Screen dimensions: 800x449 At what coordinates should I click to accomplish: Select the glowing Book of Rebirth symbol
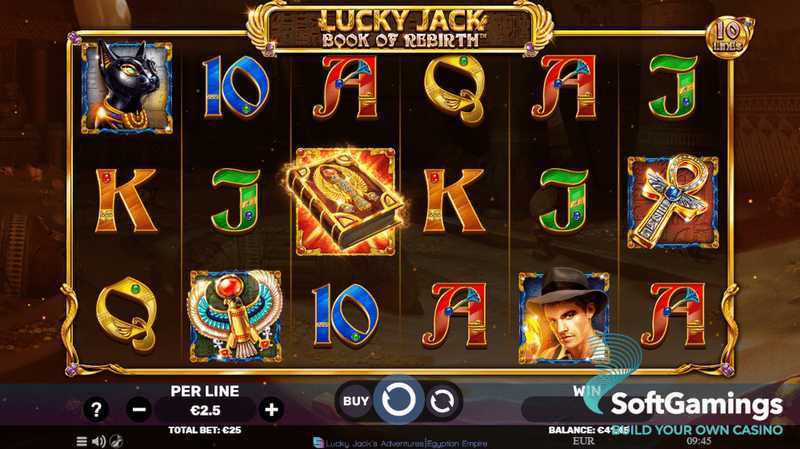click(x=345, y=202)
